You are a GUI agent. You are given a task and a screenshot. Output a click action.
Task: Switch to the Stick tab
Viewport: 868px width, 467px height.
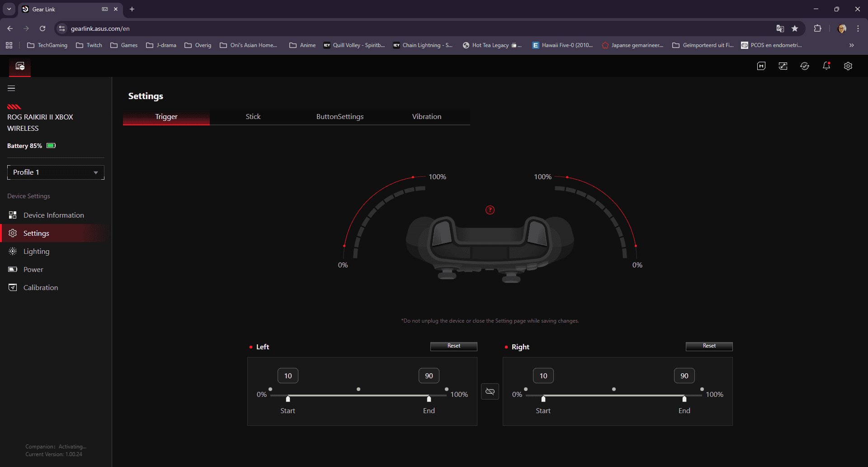(253, 117)
